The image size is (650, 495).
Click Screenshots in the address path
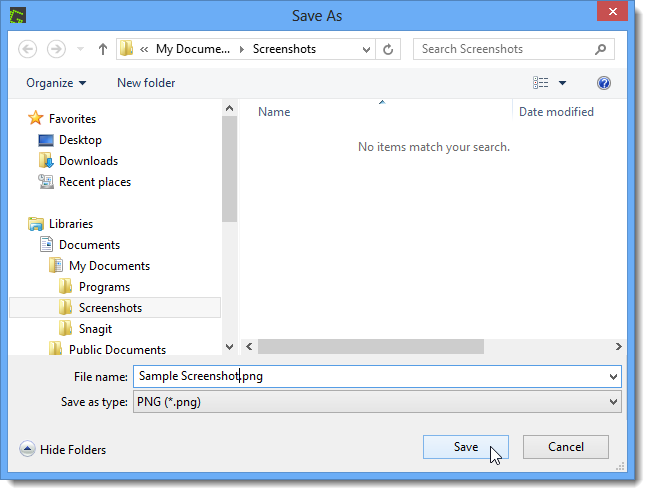coord(284,49)
